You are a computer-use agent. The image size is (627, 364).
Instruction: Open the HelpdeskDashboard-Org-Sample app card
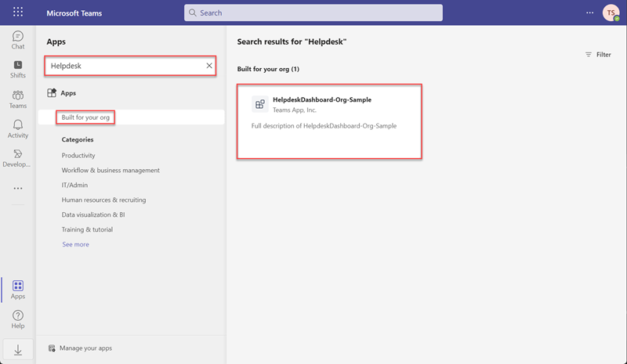pos(329,121)
